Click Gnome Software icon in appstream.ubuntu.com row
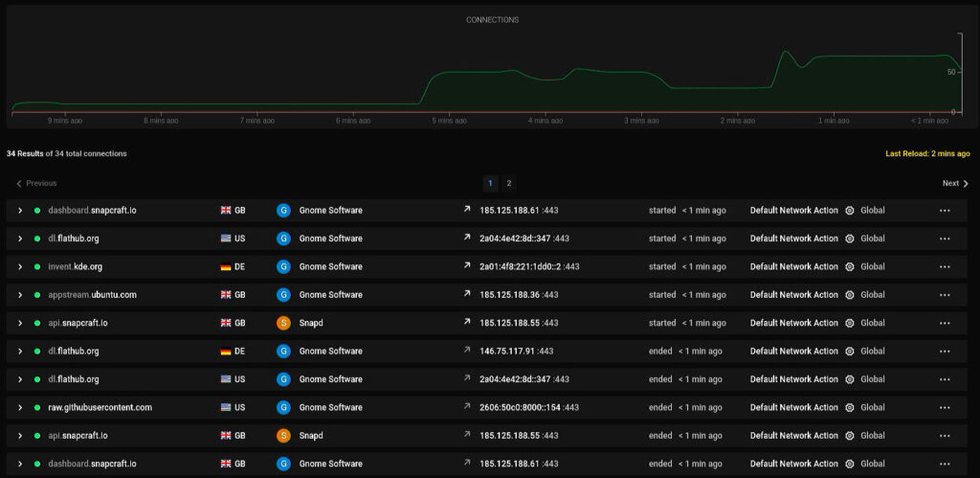Screen dimensions: 980x478 click(283, 295)
